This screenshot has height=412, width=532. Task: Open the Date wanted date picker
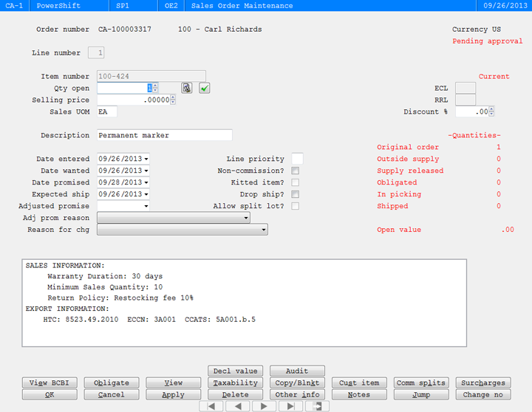[146, 171]
